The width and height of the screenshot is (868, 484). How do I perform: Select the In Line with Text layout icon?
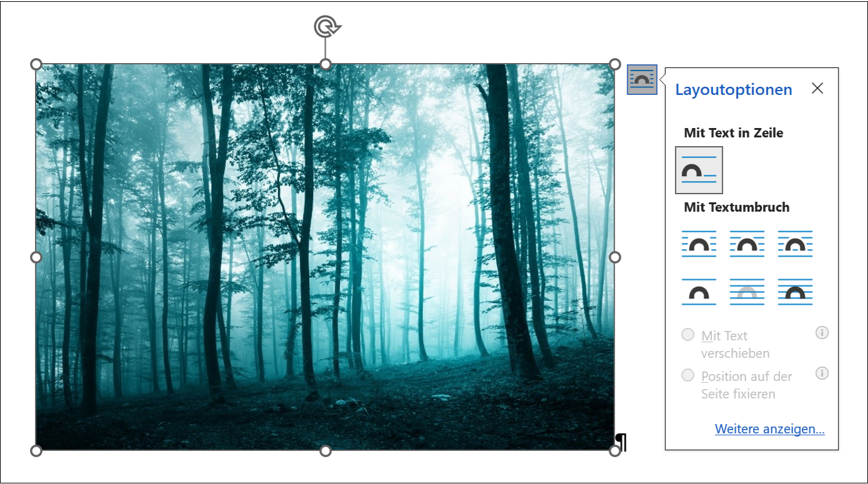coord(699,170)
